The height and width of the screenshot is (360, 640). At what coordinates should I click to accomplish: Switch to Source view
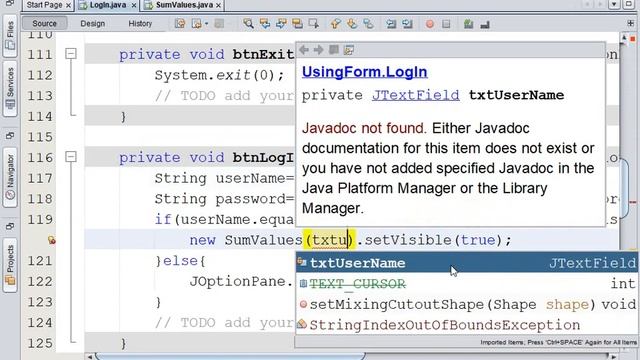coord(44,23)
